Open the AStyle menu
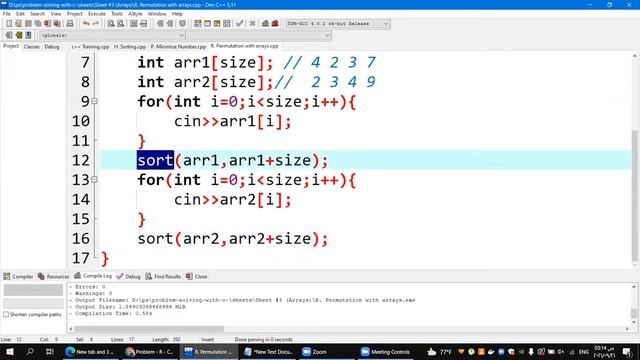 135,14
